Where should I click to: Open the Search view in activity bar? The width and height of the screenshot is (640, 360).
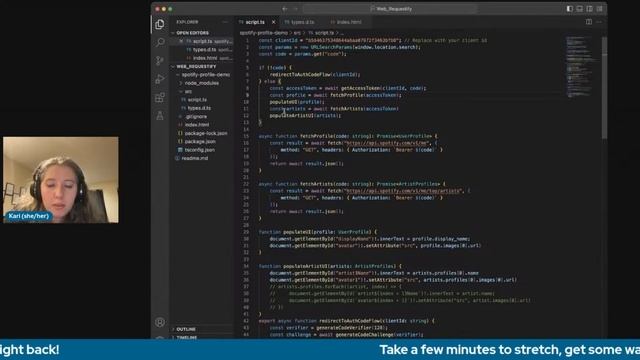160,42
